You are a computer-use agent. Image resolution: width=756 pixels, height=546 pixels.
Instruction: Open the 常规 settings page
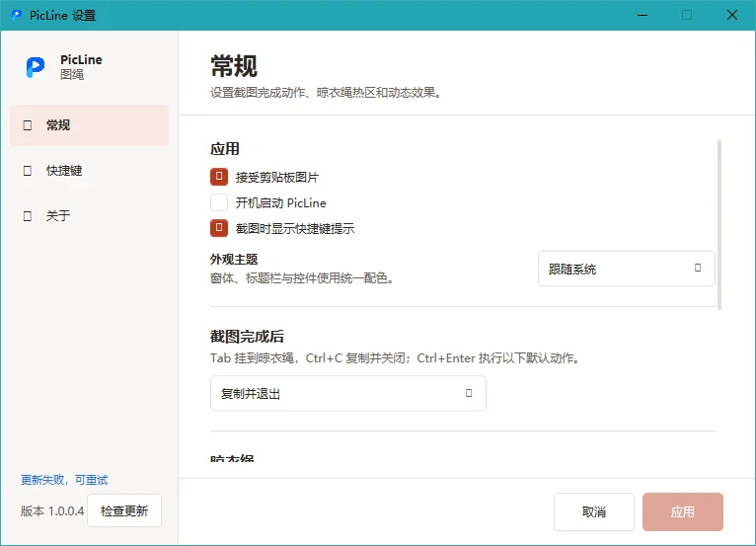[89, 125]
